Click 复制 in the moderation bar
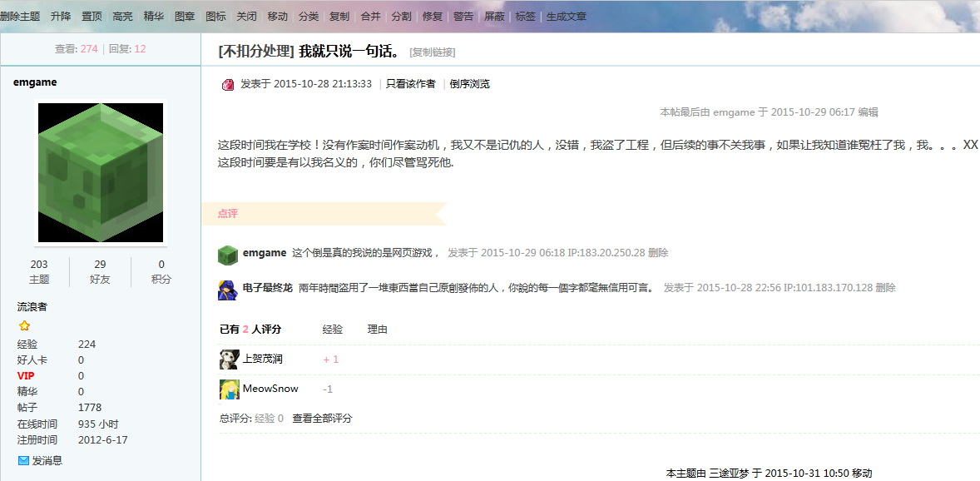This screenshot has width=980, height=481. point(339,17)
